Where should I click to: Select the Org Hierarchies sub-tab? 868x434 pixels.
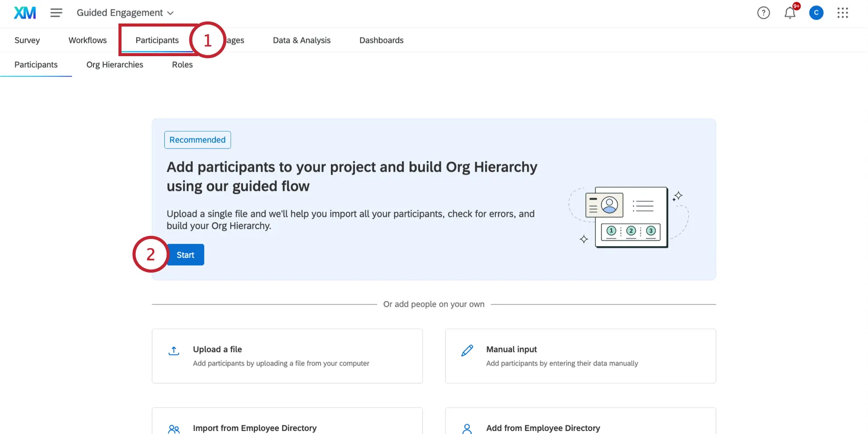point(115,65)
